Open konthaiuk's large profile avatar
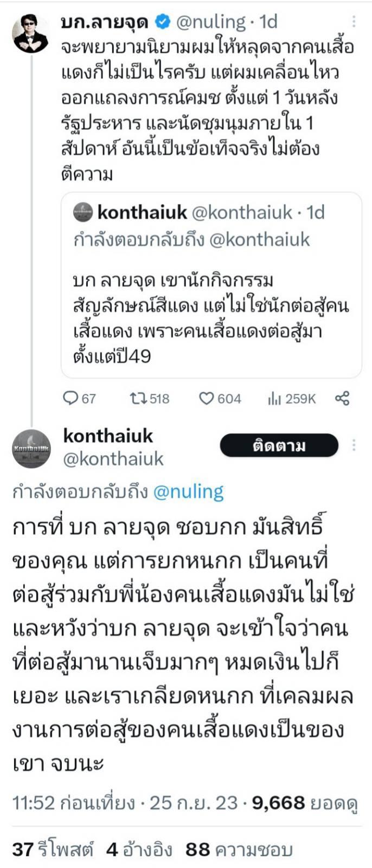The width and height of the screenshot is (372, 868). point(31,448)
